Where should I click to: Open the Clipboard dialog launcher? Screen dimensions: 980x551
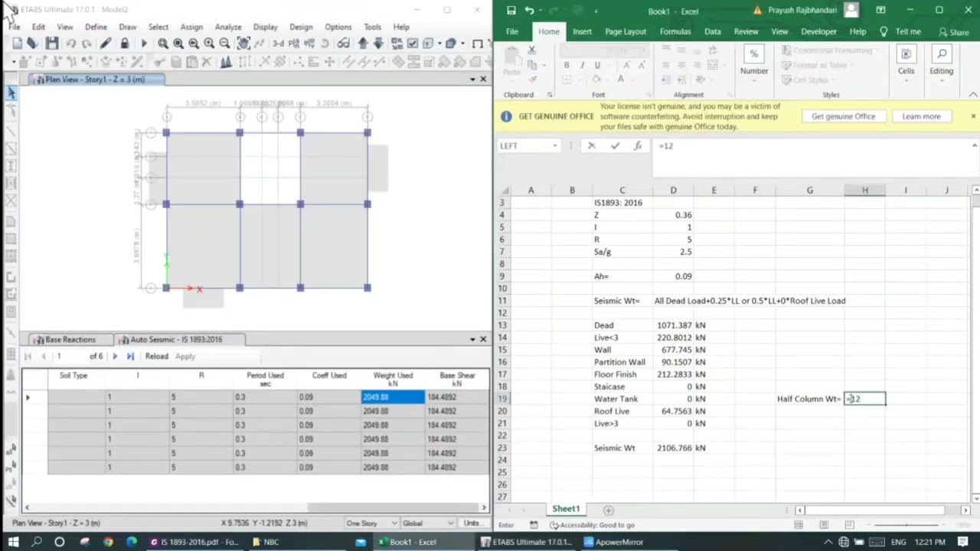[x=549, y=95]
